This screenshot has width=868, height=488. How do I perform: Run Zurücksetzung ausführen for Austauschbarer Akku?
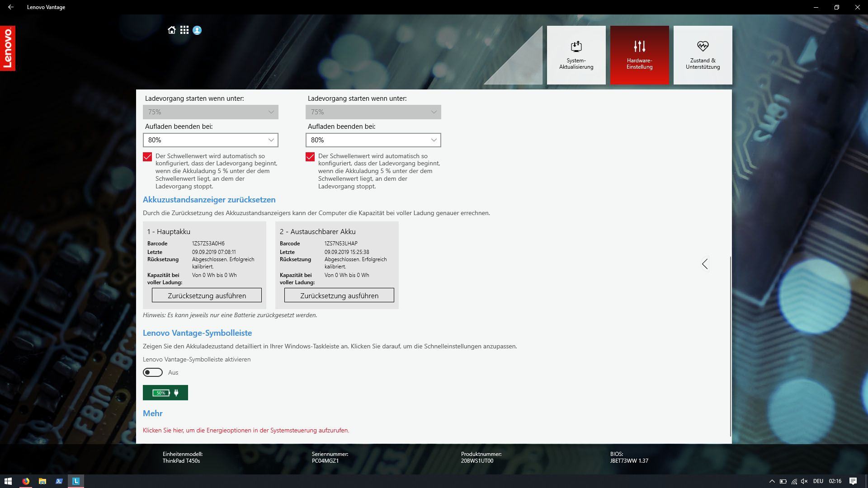tap(339, 296)
